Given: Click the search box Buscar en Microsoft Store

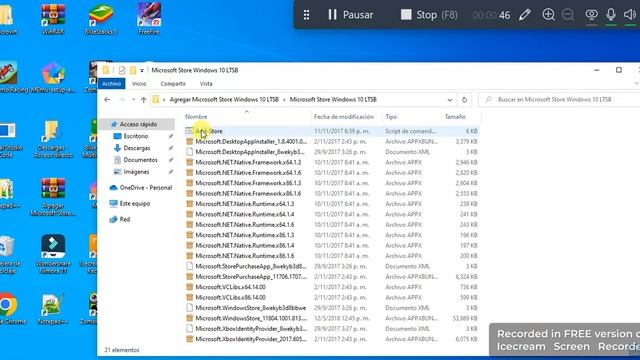Looking at the screenshot, I should tap(559, 100).
